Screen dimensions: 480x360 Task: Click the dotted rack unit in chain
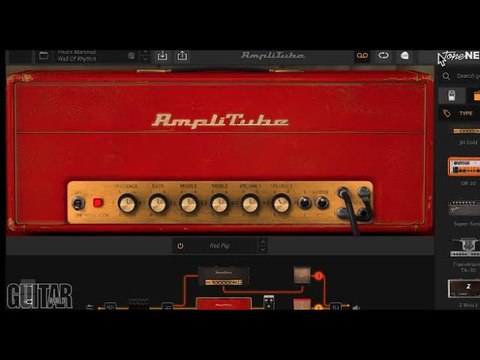[139, 304]
